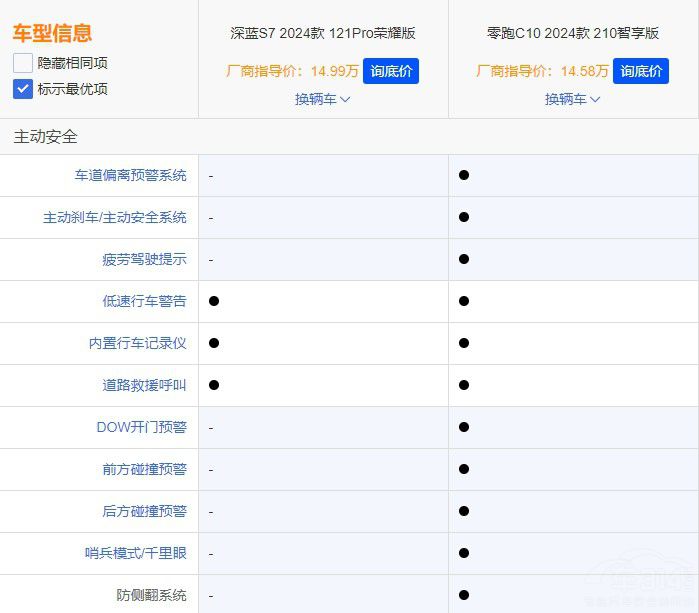Click the 主动安全 section header

(x=45, y=137)
